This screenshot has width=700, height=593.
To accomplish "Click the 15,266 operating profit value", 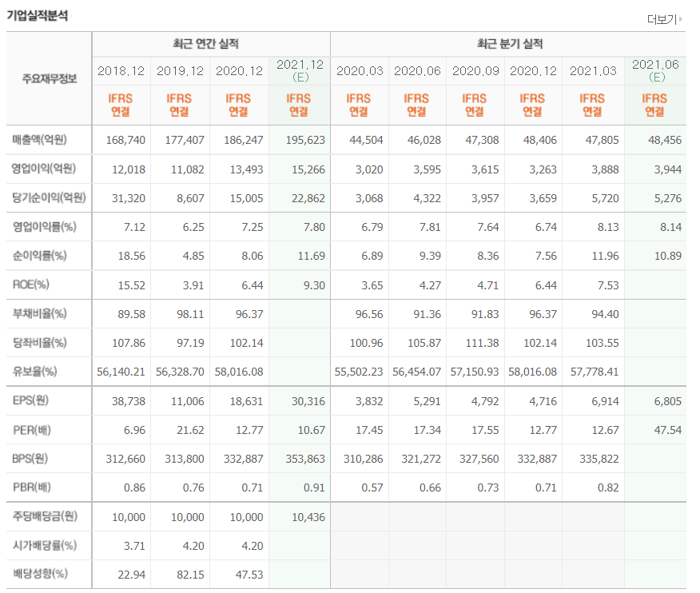I will tap(308, 169).
